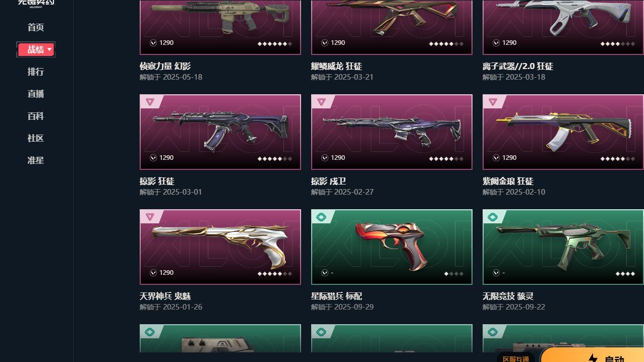Open the 社区 sidebar page
Viewport: 644px width, 362px height.
(x=36, y=138)
